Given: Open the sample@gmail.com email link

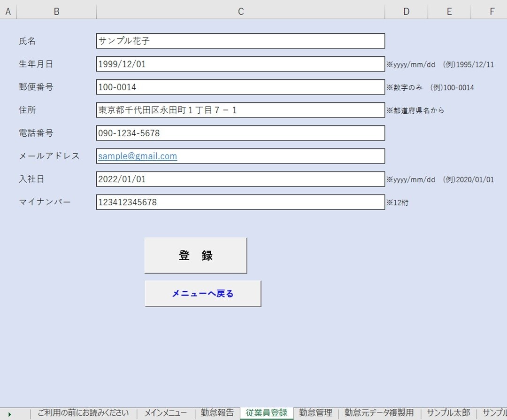Looking at the screenshot, I should (138, 156).
